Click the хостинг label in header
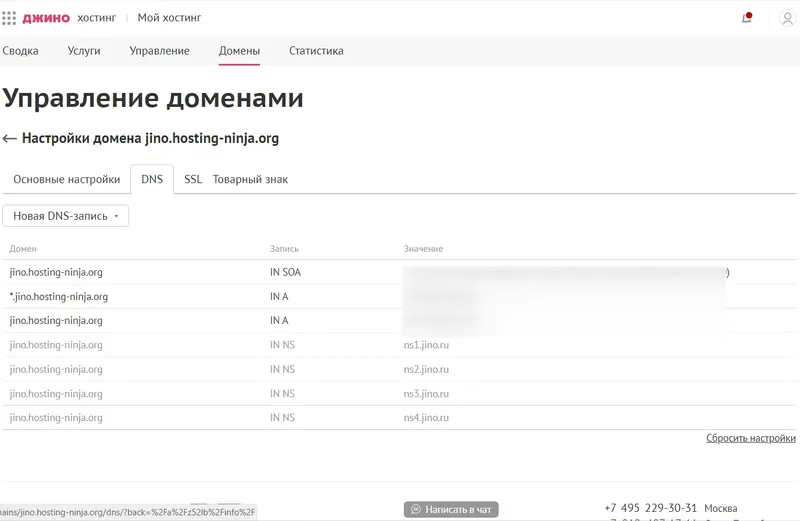This screenshot has height=521, width=800. (96, 18)
